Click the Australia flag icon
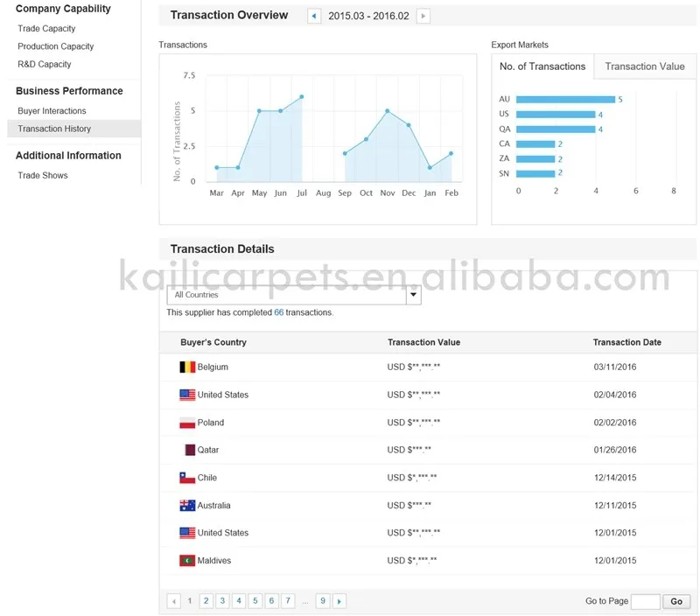The height and width of the screenshot is (616, 700). point(187,506)
